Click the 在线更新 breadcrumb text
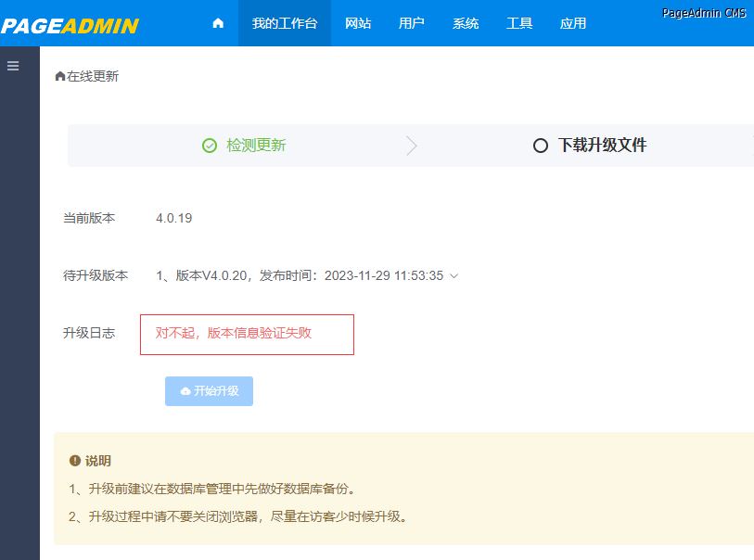The height and width of the screenshot is (560, 754). click(93, 76)
